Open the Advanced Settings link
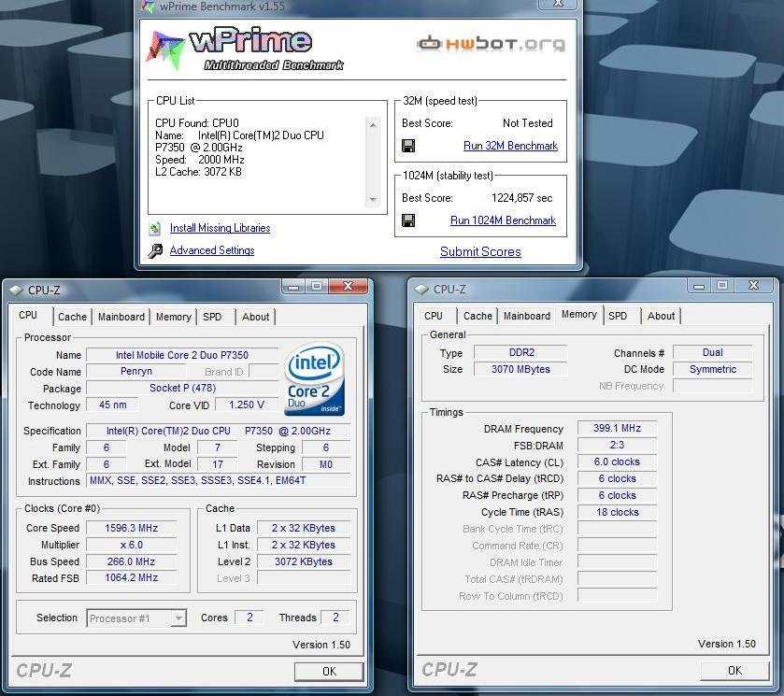This screenshot has height=696, width=784. coord(212,250)
